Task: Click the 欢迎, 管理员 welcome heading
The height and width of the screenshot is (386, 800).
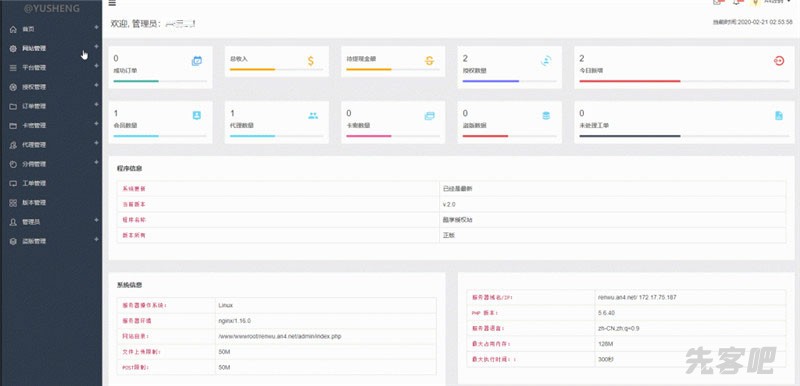Action: point(136,23)
